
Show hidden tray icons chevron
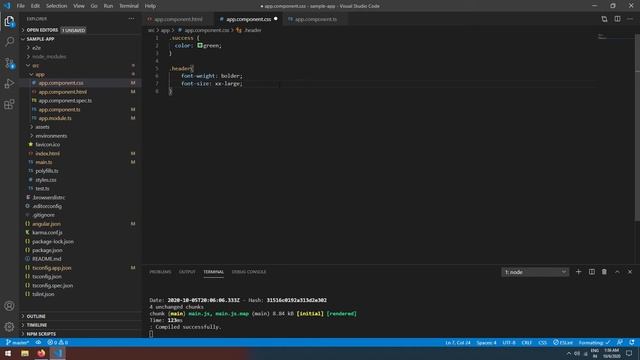(x=569, y=353)
